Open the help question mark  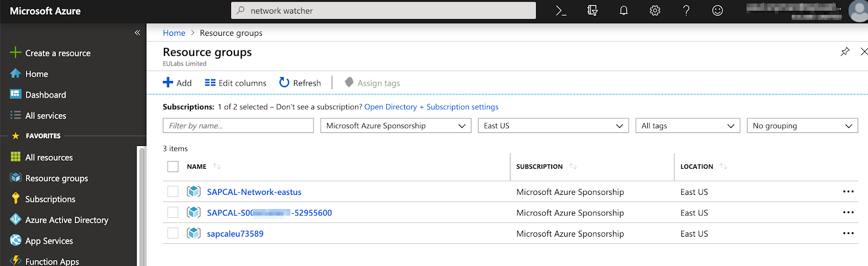(x=686, y=11)
